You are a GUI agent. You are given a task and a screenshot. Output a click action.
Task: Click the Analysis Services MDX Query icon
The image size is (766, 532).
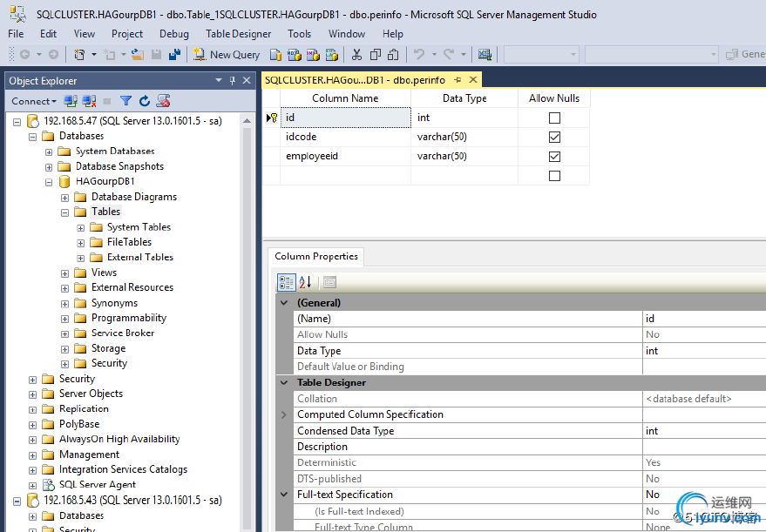coord(294,54)
